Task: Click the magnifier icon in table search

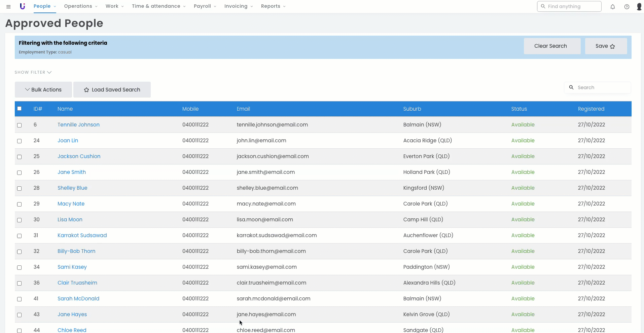Action: pos(571,87)
